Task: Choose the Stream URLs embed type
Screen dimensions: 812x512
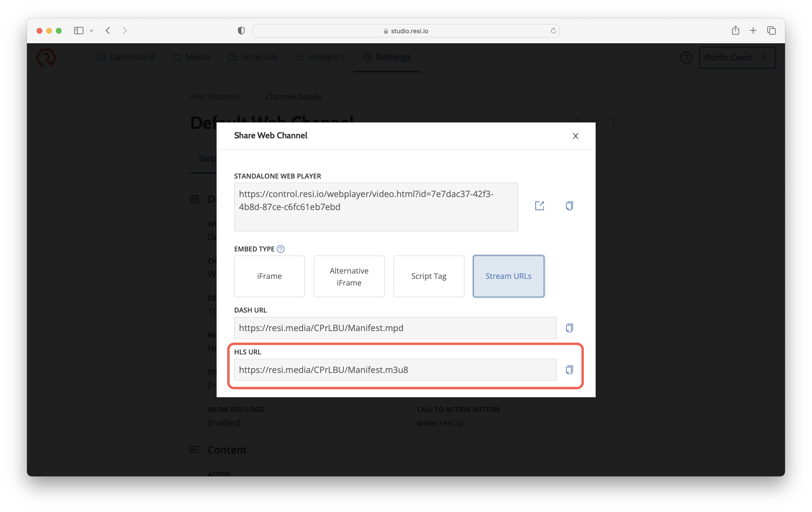Action: tap(508, 276)
